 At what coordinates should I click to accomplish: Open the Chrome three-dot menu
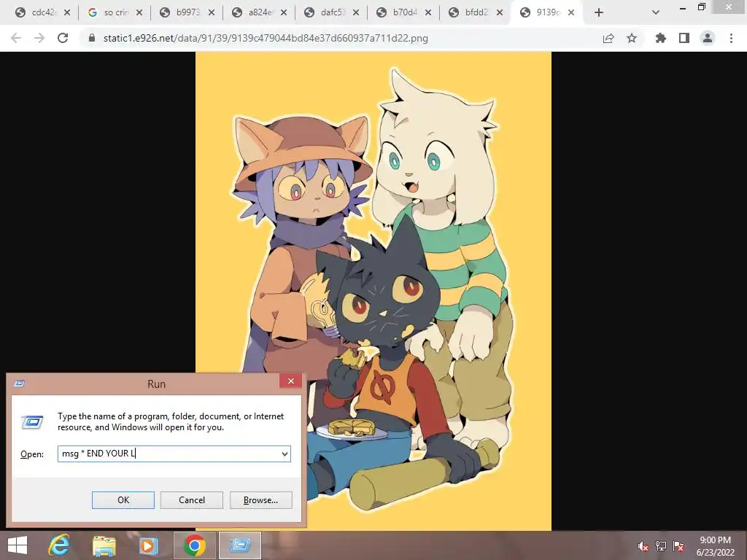731,38
